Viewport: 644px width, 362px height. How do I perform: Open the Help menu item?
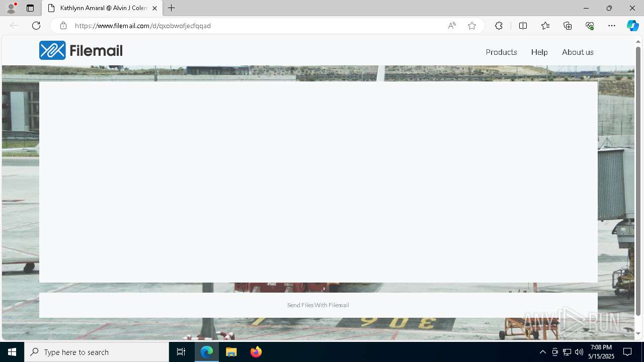click(539, 52)
